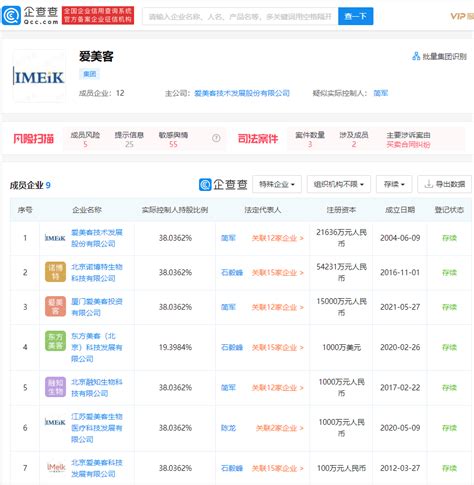Click the purple 融知生物 logo in row 5
The image size is (474, 485).
(55, 387)
